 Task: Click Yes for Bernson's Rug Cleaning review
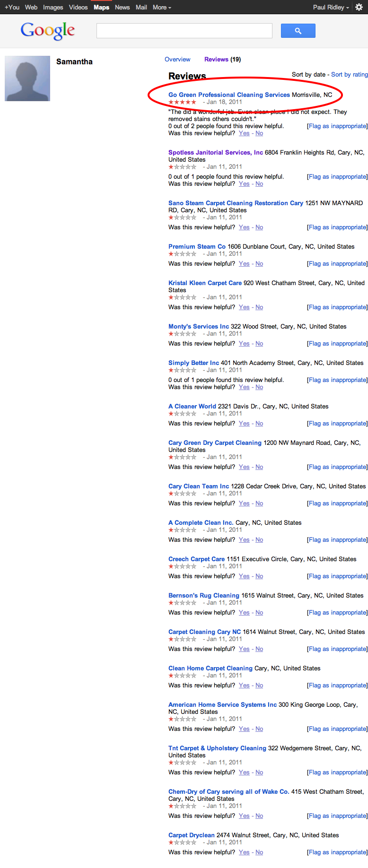tap(244, 613)
